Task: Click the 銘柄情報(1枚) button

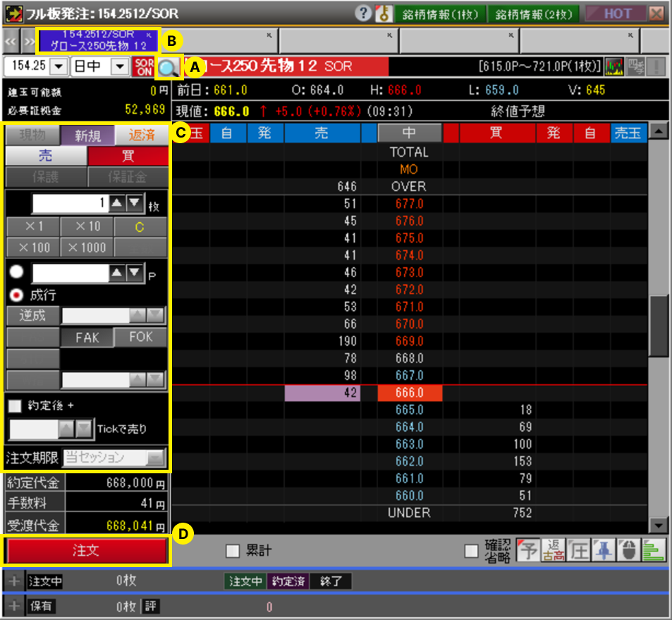Action: point(437,13)
